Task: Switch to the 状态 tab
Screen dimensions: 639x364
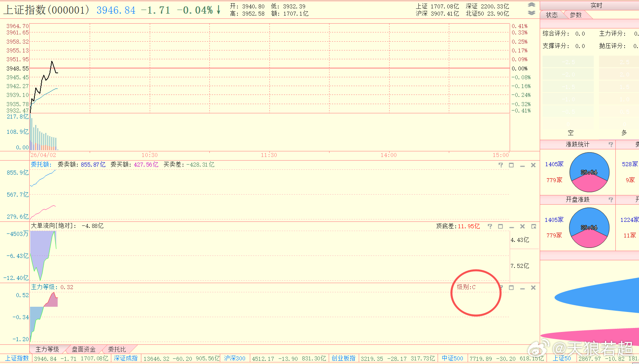Action: pyautogui.click(x=552, y=15)
